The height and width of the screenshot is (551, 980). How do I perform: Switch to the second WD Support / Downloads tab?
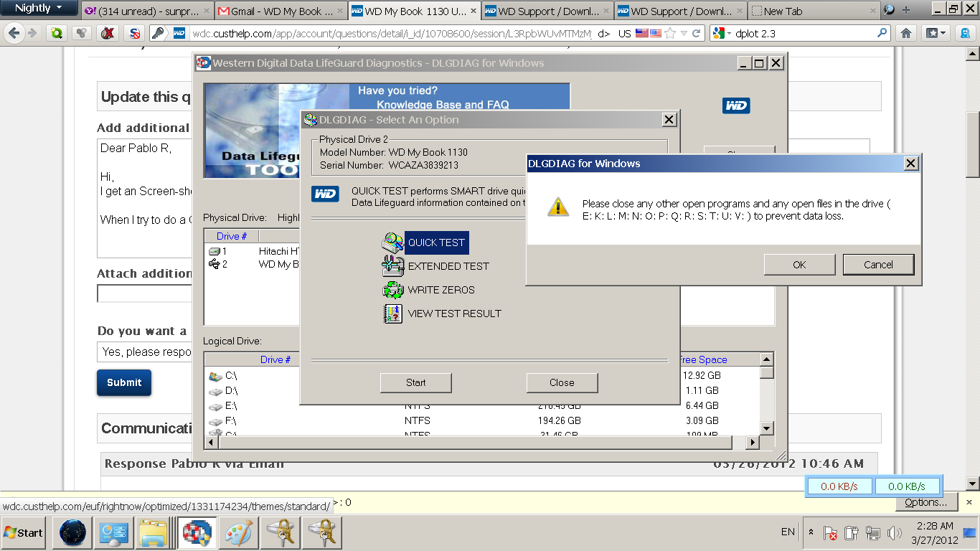(680, 11)
